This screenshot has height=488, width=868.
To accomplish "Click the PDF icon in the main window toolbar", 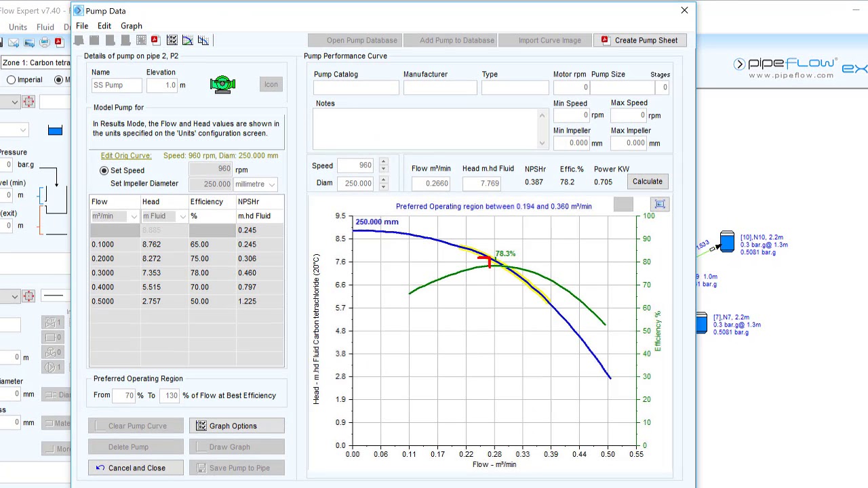I will point(58,43).
